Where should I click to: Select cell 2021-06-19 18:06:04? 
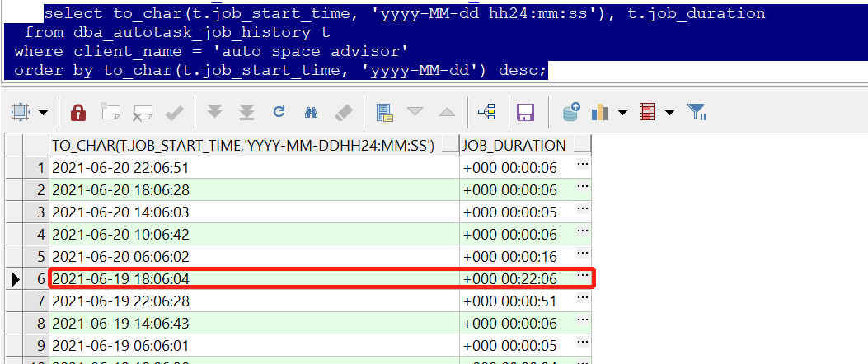point(254,278)
